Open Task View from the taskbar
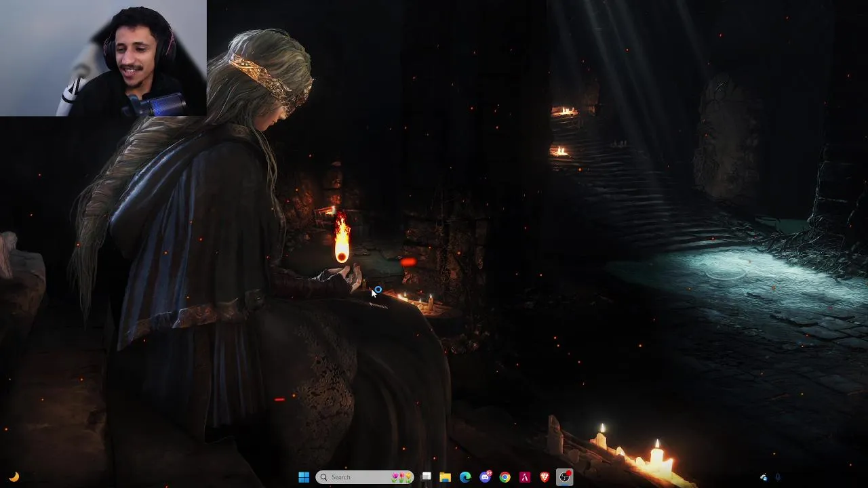 coord(426,477)
